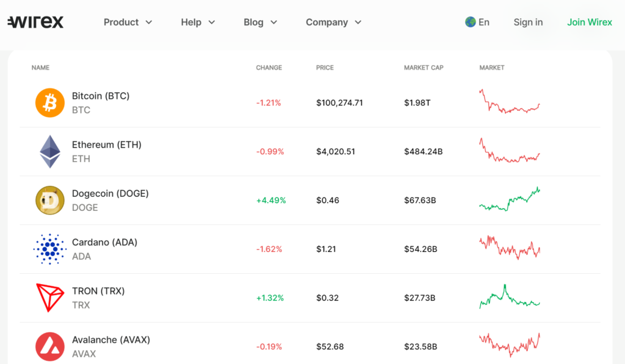Click Avalanche change value -0.19%
The width and height of the screenshot is (625, 364).
tap(269, 346)
